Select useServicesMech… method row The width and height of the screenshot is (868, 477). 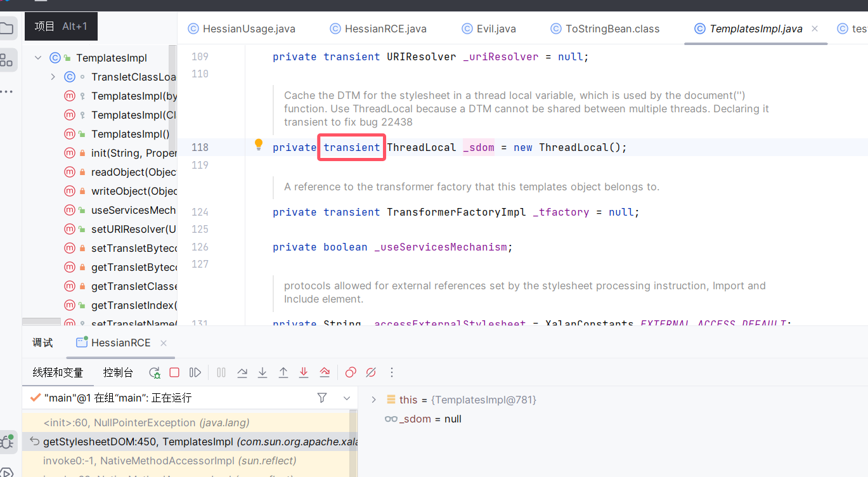120,210
